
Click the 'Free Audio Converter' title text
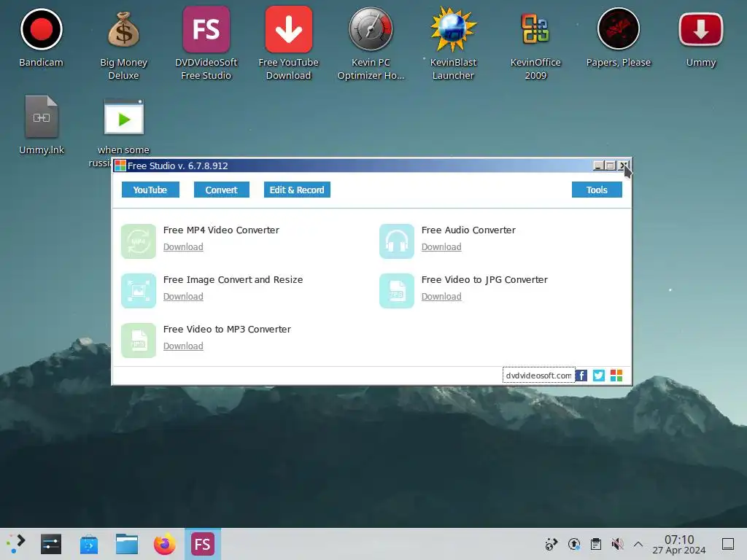tap(468, 230)
